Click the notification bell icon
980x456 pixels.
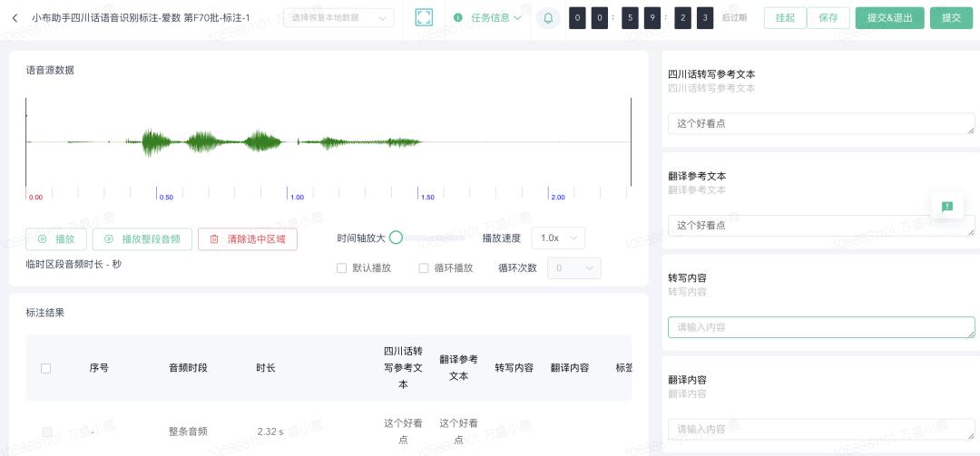tap(548, 18)
